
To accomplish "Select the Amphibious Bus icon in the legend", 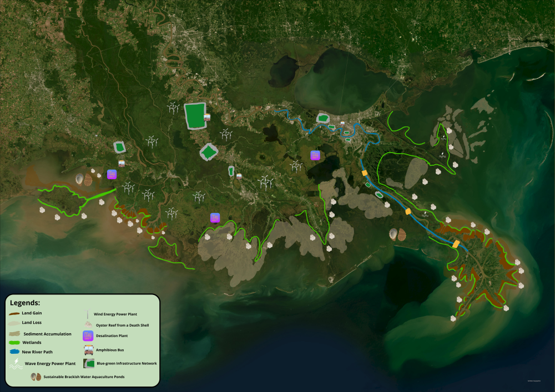I will tap(88, 350).
